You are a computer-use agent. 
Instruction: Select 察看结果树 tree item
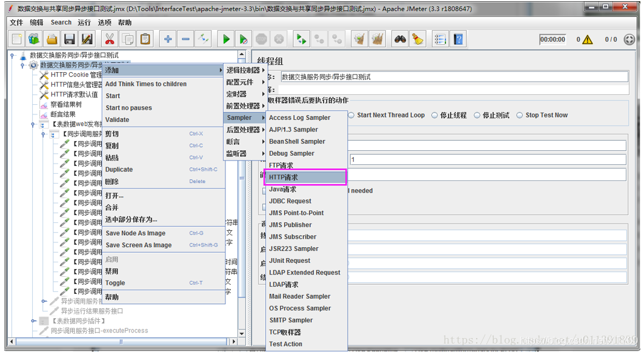coord(61,105)
